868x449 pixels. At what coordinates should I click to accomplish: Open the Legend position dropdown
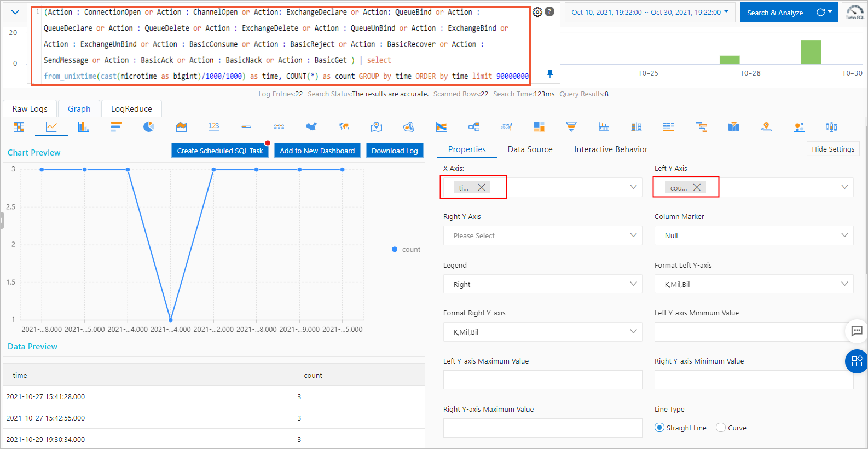point(542,284)
